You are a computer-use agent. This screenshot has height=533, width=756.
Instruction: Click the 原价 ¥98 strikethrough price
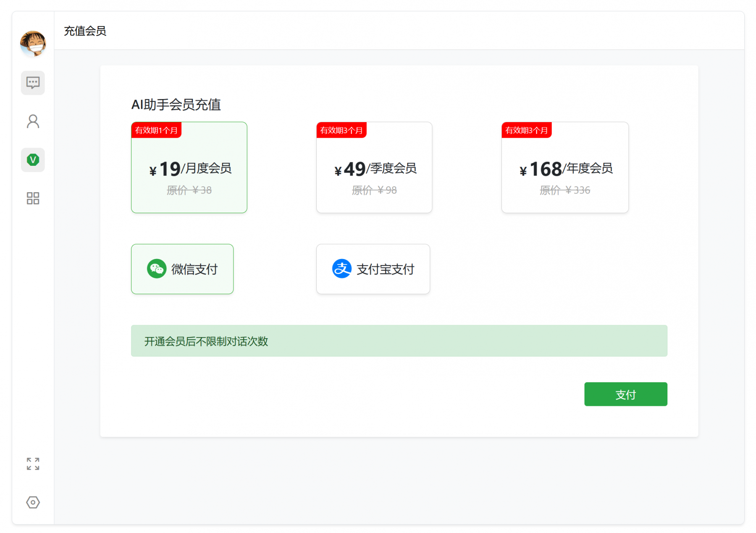pyautogui.click(x=374, y=191)
